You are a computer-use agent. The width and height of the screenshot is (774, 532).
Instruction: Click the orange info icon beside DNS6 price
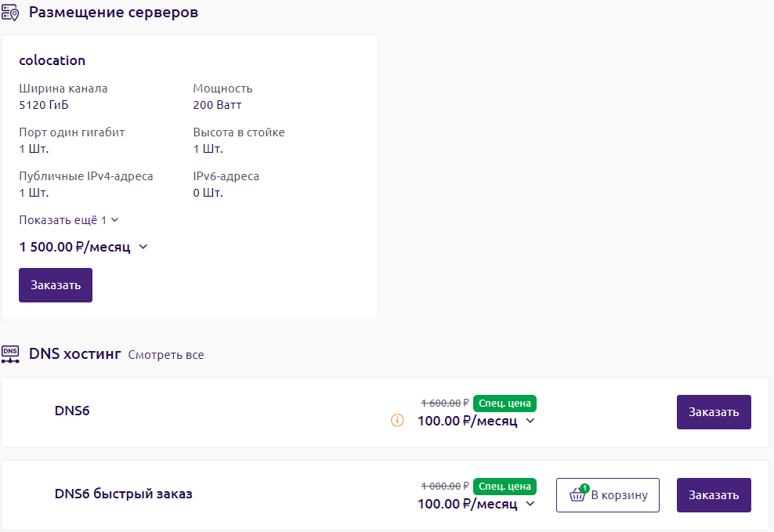point(397,421)
